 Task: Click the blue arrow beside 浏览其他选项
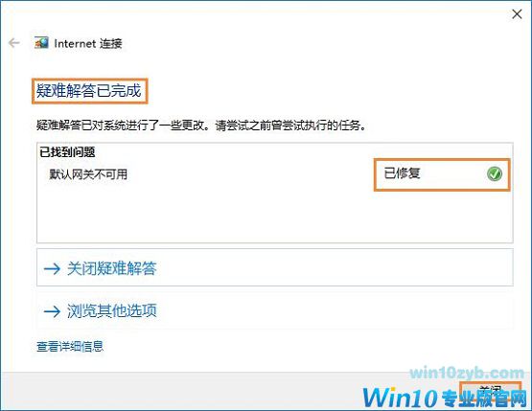click(x=52, y=310)
